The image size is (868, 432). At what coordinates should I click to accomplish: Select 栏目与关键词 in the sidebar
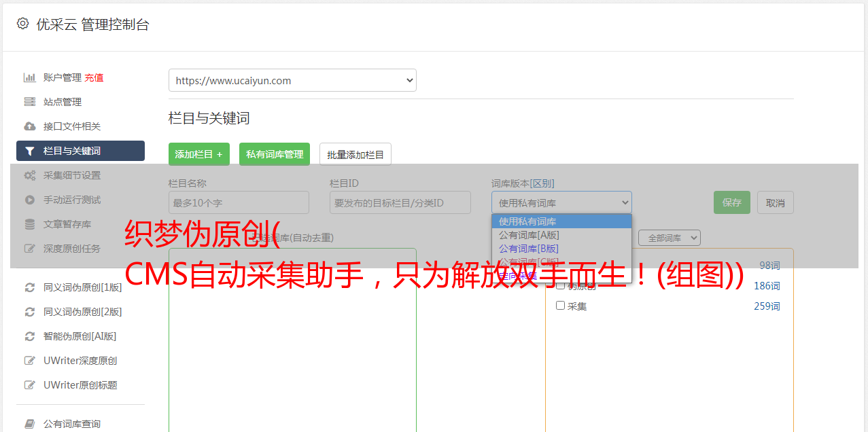pyautogui.click(x=80, y=151)
